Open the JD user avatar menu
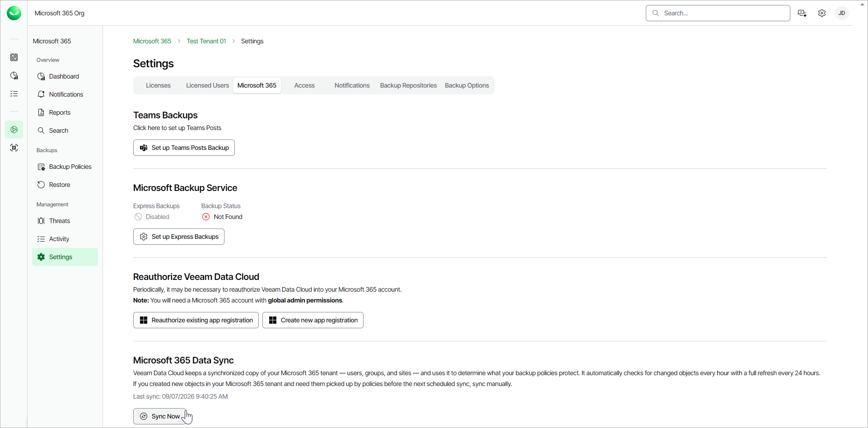This screenshot has height=428, width=868. [842, 13]
